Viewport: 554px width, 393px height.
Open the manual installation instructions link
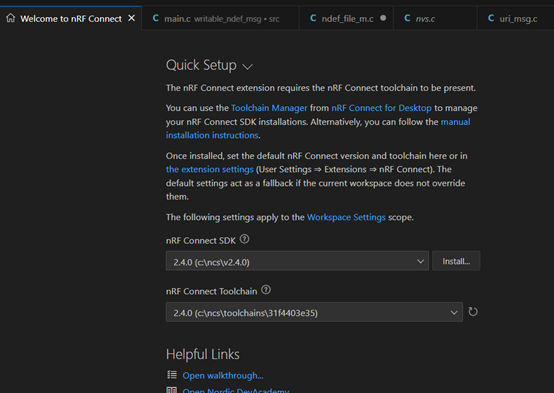coord(318,129)
